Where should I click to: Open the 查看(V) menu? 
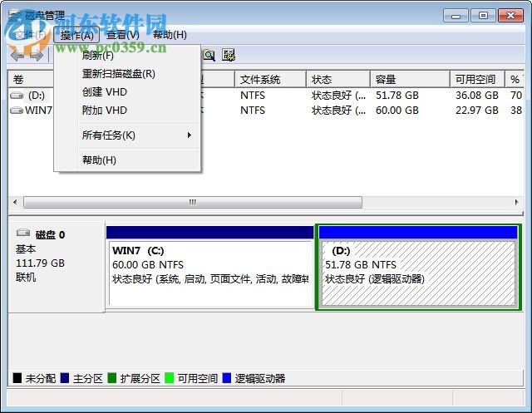[123, 35]
